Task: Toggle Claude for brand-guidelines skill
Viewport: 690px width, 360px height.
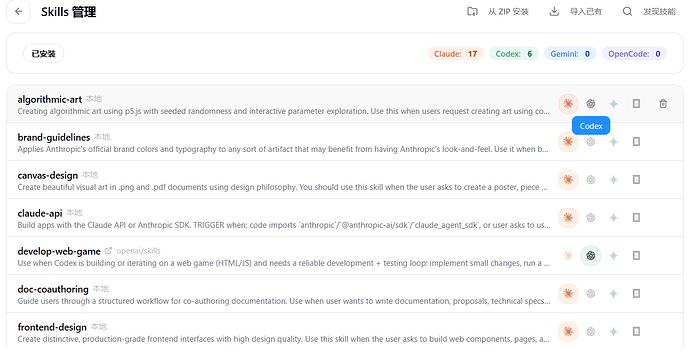Action: click(x=568, y=142)
